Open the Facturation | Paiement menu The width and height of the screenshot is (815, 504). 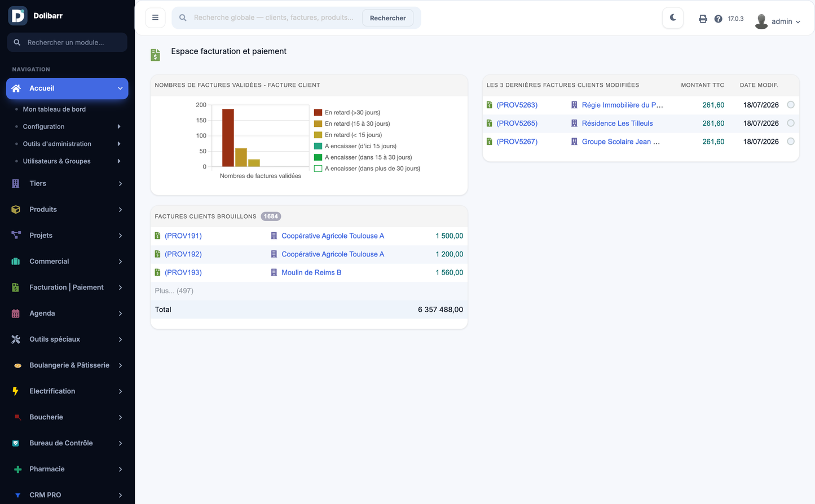point(67,288)
